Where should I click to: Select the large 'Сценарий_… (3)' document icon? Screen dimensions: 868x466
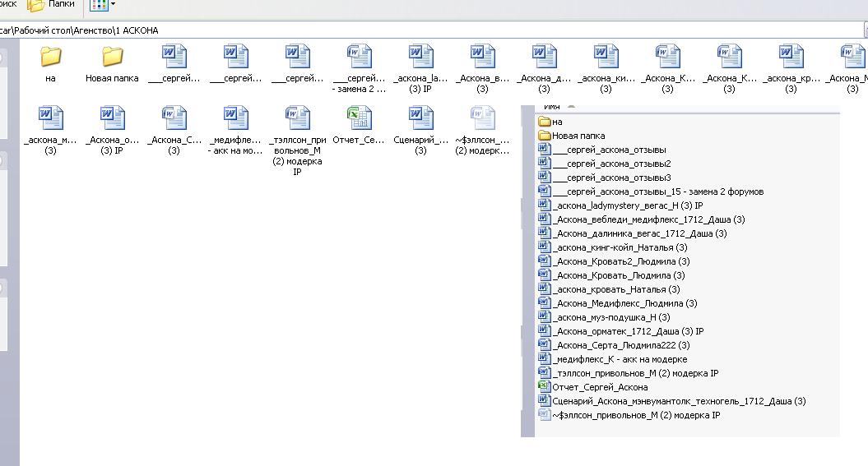(x=420, y=118)
